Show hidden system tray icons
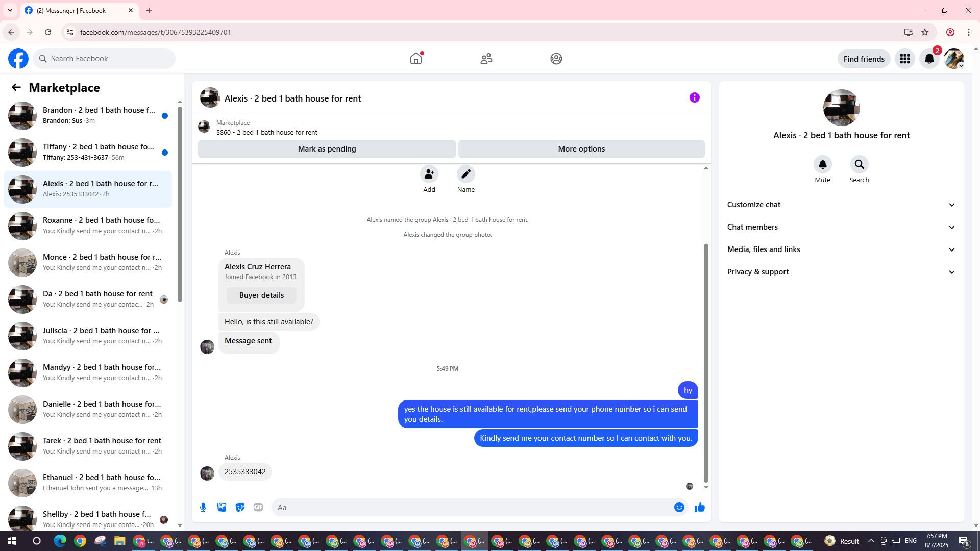This screenshot has height=551, width=980. [x=871, y=541]
